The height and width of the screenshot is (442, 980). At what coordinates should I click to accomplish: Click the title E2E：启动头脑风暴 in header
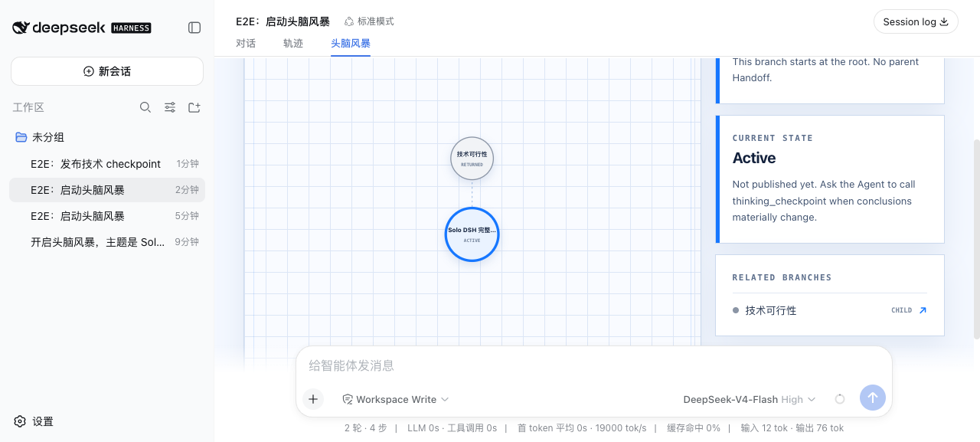tap(284, 21)
